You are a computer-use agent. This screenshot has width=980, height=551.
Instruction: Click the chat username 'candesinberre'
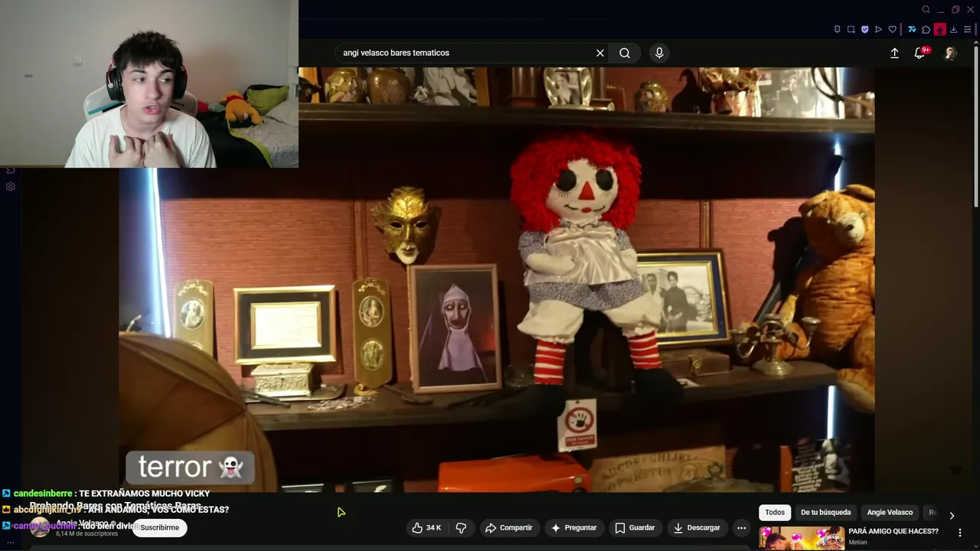[x=43, y=494]
